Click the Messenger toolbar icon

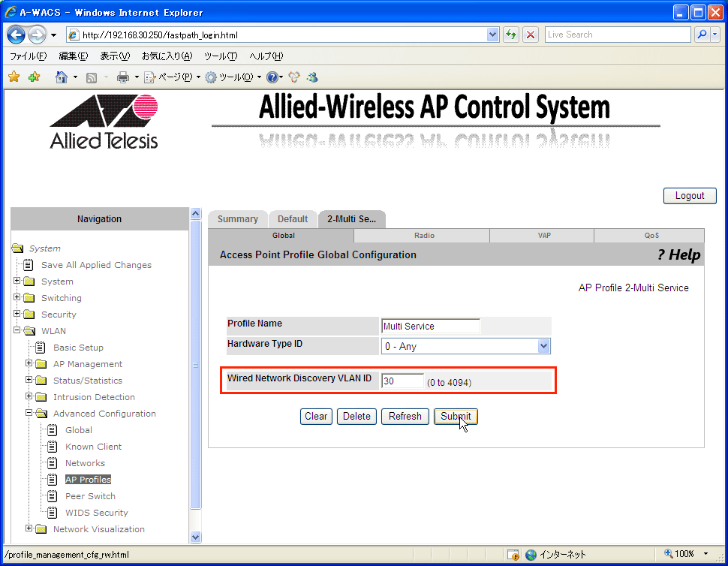point(312,77)
